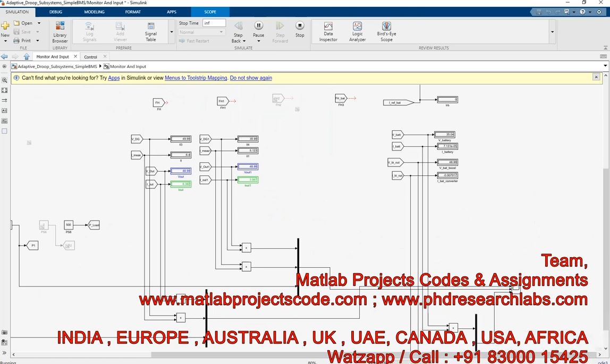Click the Step Back button
610x364 pixels.
(238, 31)
